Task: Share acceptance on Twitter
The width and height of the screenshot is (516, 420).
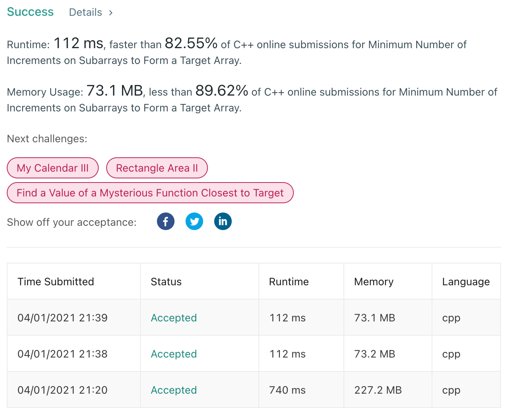Action: [194, 221]
